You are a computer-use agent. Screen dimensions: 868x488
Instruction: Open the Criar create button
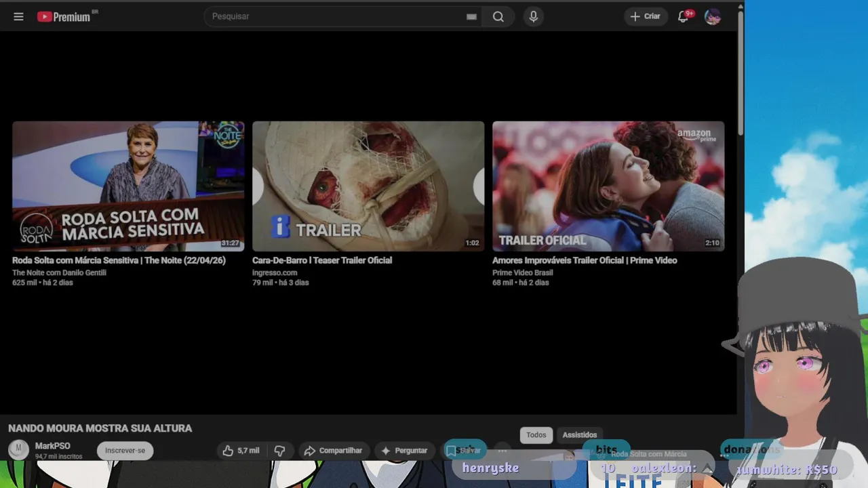[645, 16]
